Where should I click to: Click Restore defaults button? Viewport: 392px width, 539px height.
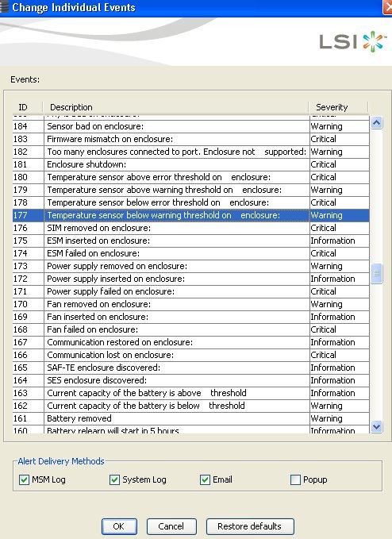(x=250, y=526)
